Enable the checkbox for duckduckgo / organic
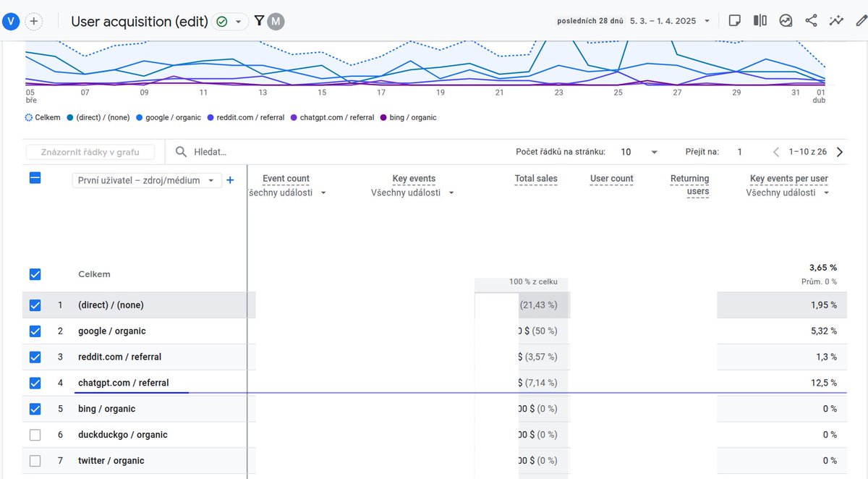The image size is (868, 479). click(x=34, y=435)
